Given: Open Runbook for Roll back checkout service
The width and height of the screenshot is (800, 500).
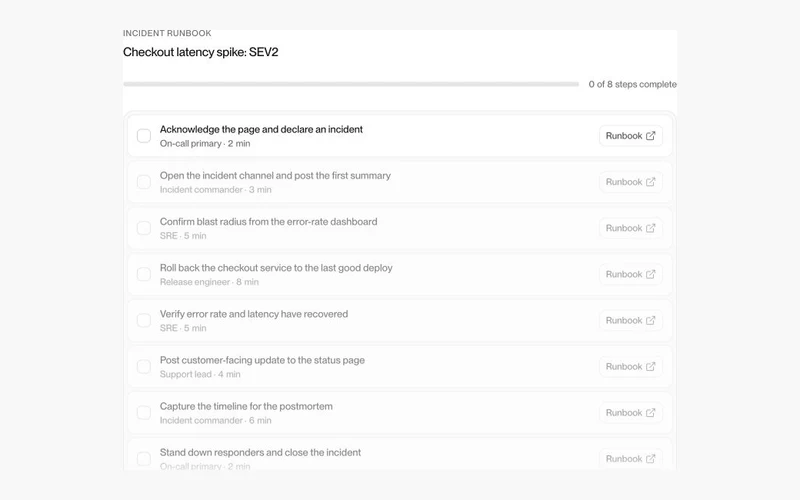Looking at the screenshot, I should coord(631,274).
